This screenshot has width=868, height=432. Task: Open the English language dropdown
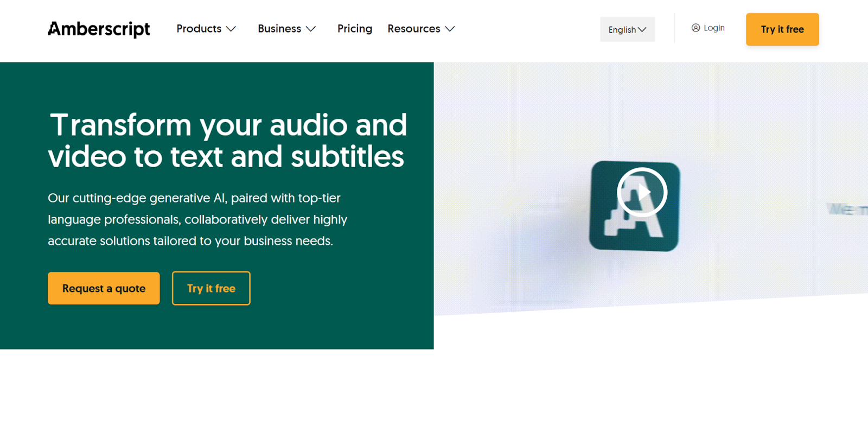[627, 29]
